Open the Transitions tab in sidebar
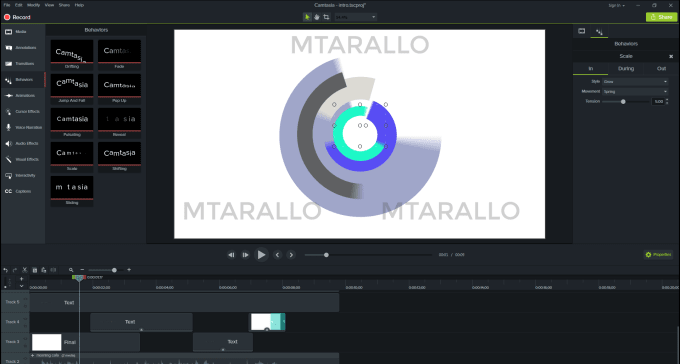 coord(23,64)
